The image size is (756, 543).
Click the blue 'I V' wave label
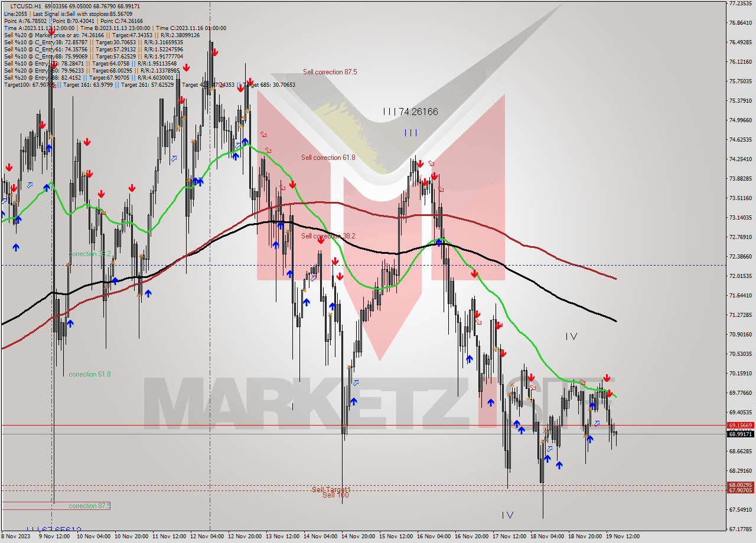click(507, 515)
